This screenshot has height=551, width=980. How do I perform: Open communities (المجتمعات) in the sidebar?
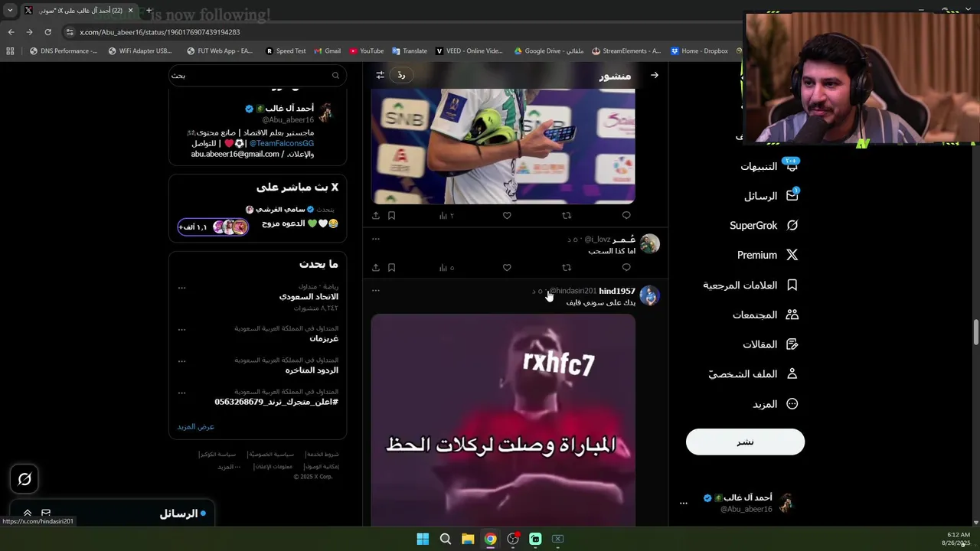(x=765, y=315)
